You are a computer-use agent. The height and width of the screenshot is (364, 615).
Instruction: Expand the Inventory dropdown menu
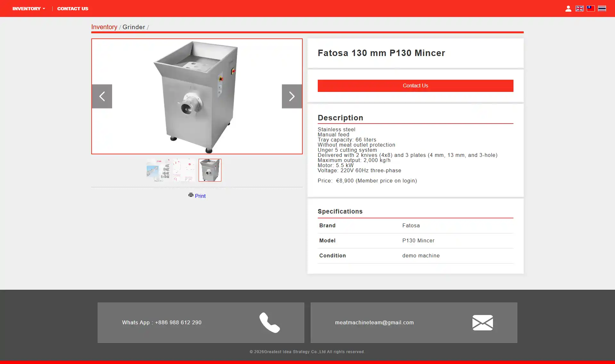click(29, 9)
